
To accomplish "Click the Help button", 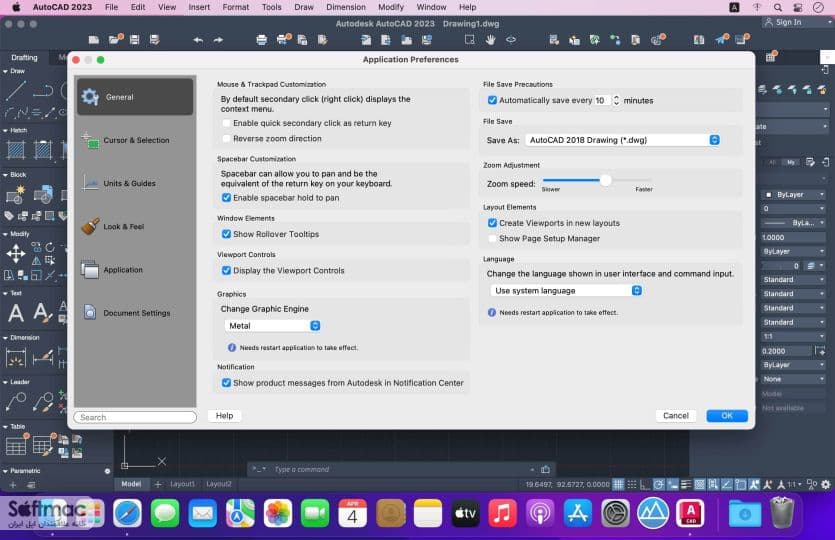I will click(x=224, y=415).
